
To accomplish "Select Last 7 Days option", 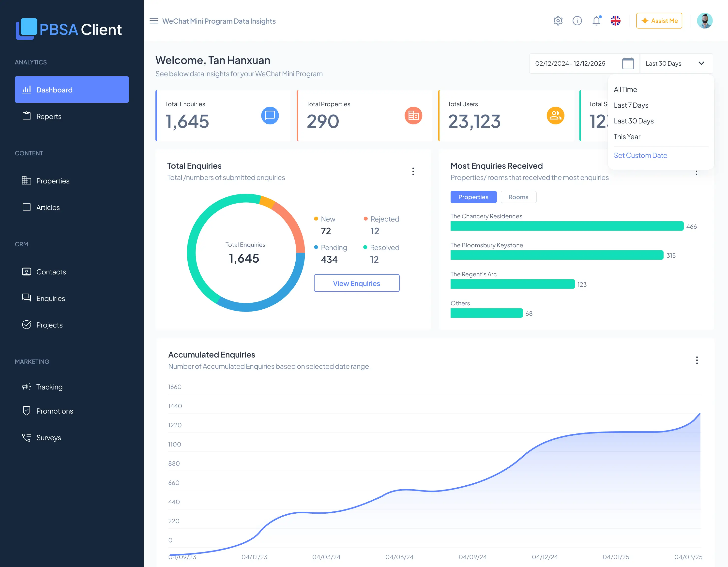I will point(631,105).
